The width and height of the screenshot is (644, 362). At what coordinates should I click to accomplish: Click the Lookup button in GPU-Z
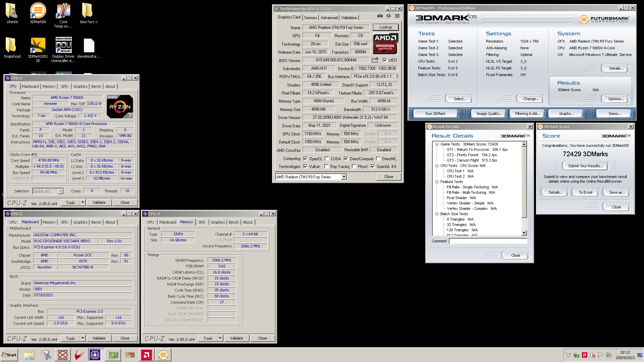385,27
